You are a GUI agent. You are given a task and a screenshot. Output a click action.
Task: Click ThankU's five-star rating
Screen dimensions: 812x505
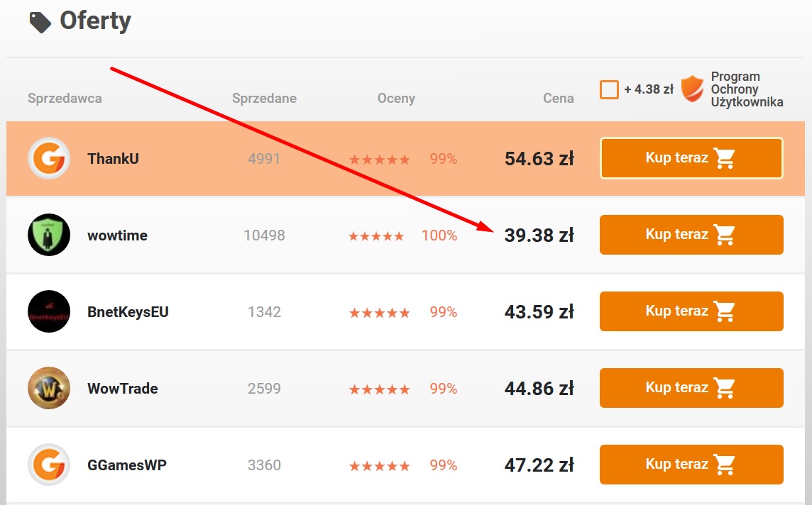(x=380, y=160)
